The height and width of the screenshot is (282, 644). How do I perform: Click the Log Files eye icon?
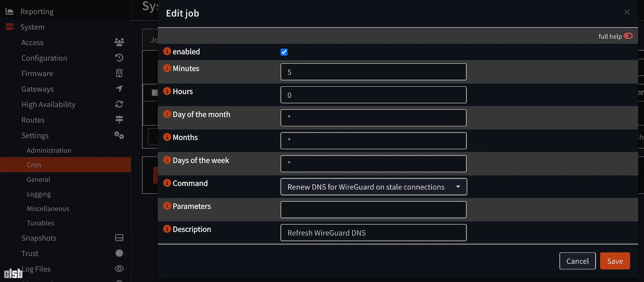119,269
